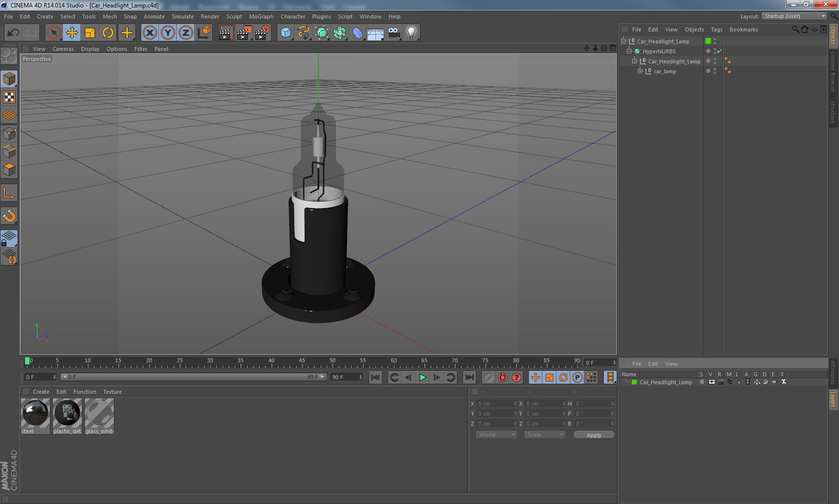Toggle the locked workplane icon
This screenshot has height=504, width=839.
coord(9,238)
